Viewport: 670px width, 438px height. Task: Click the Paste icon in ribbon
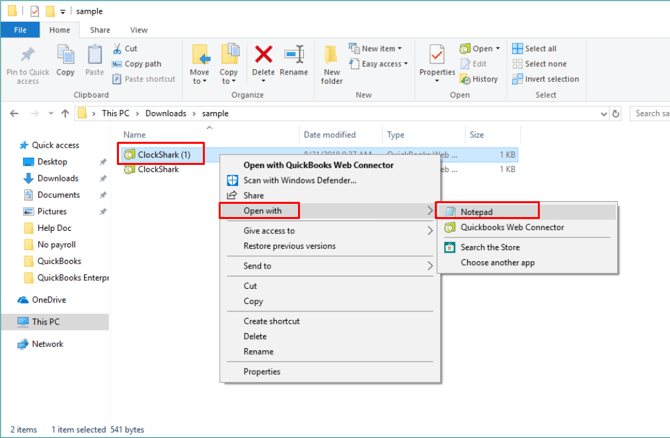[x=94, y=56]
